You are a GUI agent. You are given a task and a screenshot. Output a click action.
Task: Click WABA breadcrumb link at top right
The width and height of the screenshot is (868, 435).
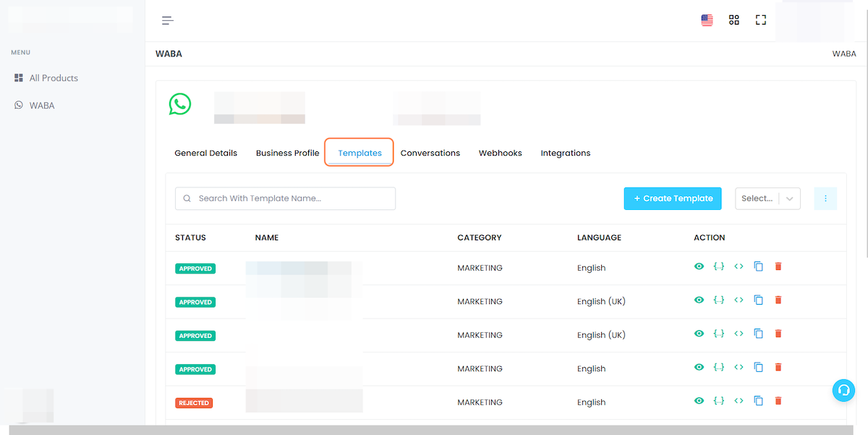pyautogui.click(x=844, y=54)
